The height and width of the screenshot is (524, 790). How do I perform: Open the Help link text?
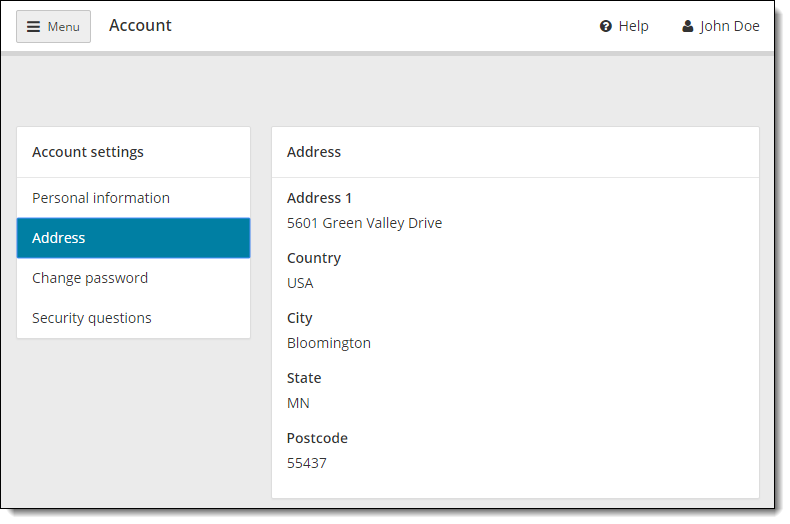(633, 26)
